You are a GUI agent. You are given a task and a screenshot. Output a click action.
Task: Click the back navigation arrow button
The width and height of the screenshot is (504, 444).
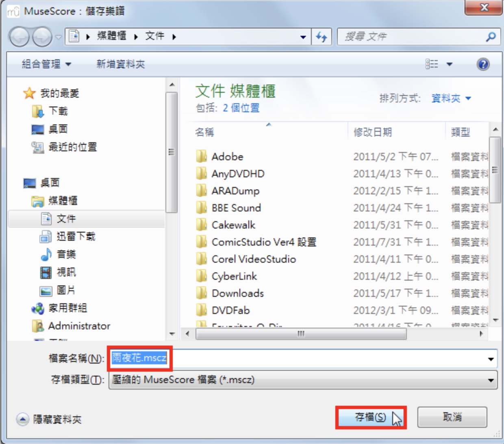point(19,37)
